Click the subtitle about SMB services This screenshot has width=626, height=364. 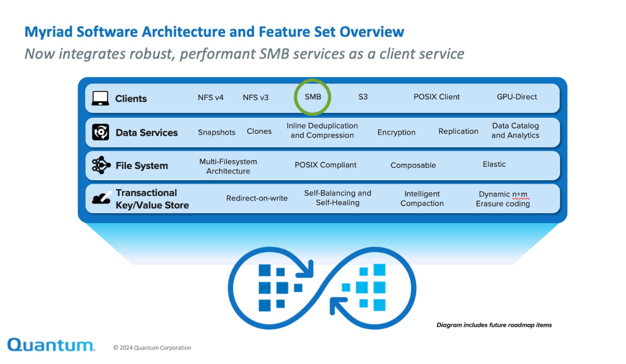(245, 54)
